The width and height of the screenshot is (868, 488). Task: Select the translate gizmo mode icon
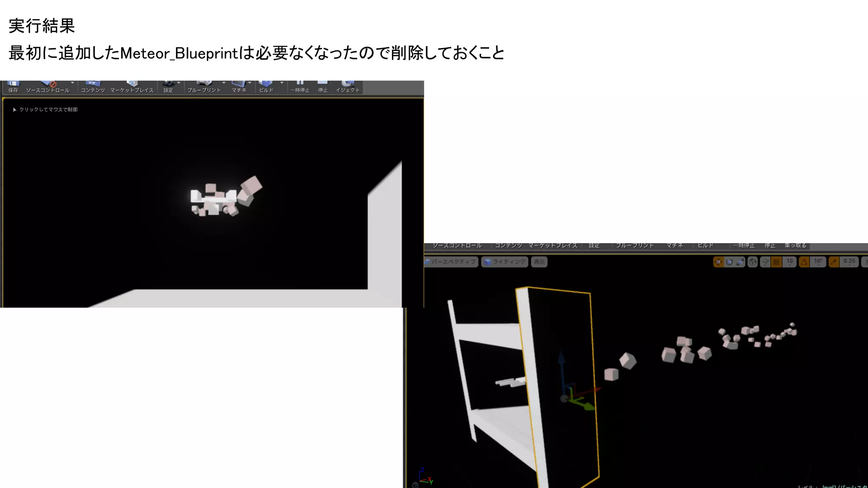(718, 262)
